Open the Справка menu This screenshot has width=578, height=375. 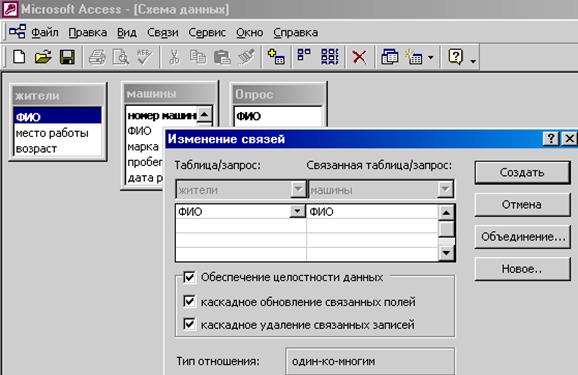(x=296, y=32)
